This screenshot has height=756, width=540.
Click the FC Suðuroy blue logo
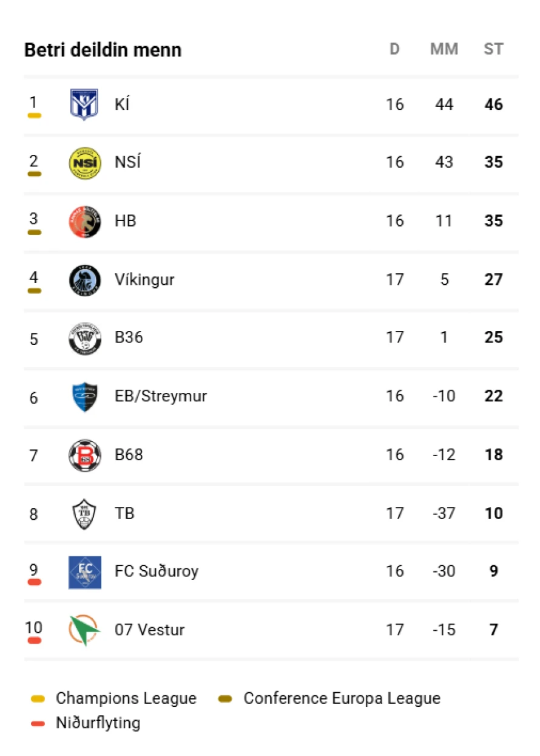pyautogui.click(x=84, y=572)
